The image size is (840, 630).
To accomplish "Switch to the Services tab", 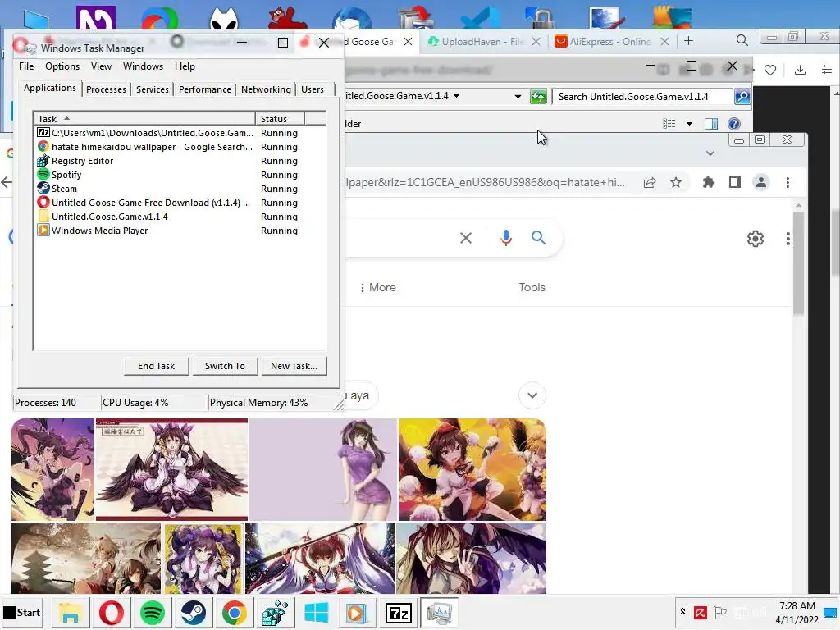I will pos(152,89).
